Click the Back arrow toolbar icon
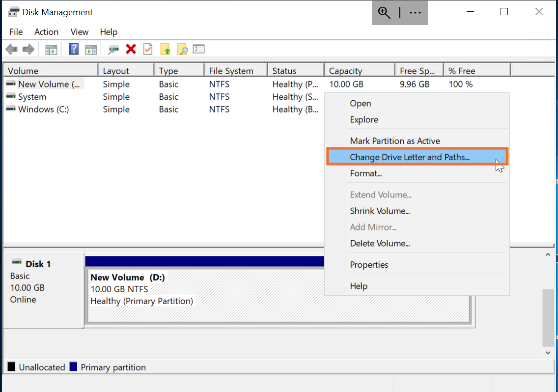Screen dimensions: 558x392 pos(12,49)
